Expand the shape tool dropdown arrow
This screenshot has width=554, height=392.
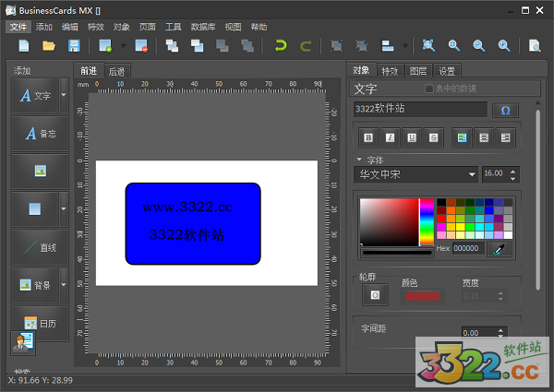[64, 208]
